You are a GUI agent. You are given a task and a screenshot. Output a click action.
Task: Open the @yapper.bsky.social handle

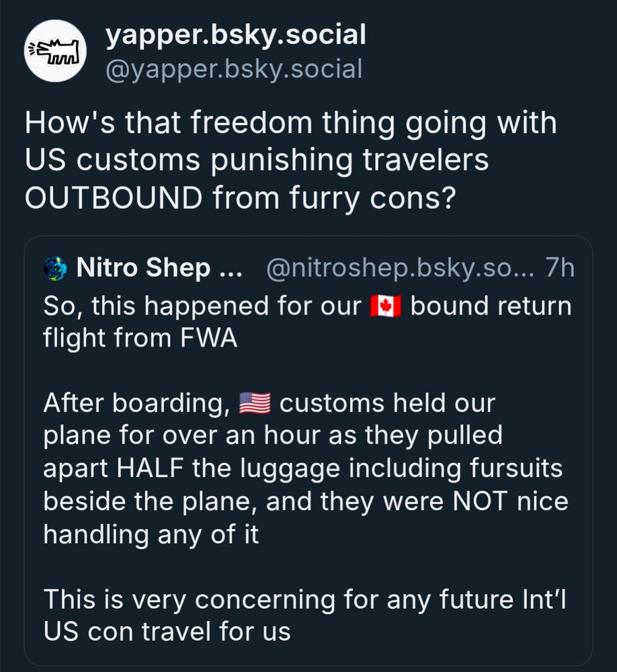click(x=234, y=69)
